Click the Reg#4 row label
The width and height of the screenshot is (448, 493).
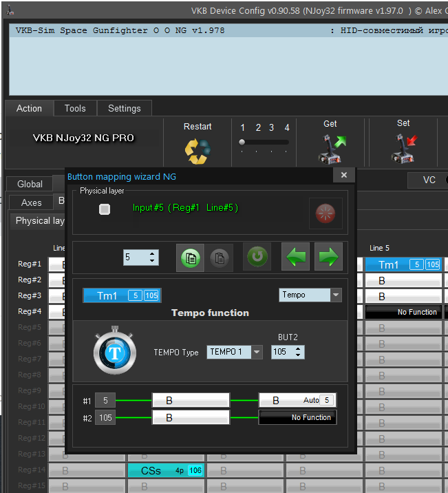[30, 311]
